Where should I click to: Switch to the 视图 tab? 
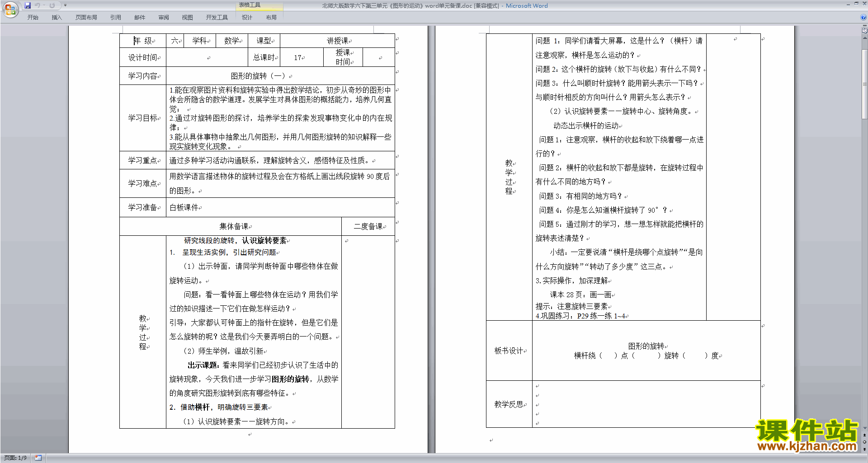coord(188,18)
